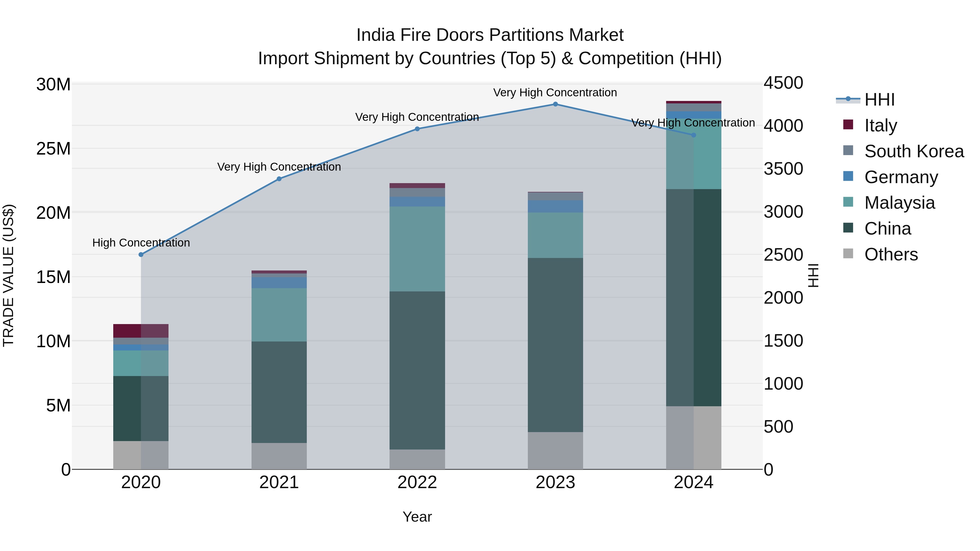
Task: Toggle South Korea legend entry
Action: 904,151
